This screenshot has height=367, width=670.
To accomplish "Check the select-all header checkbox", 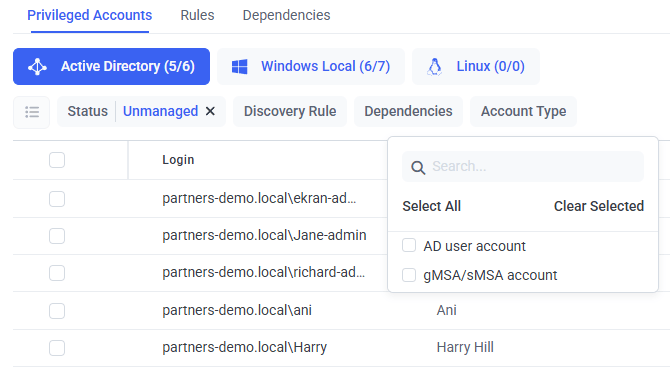I will click(57, 160).
